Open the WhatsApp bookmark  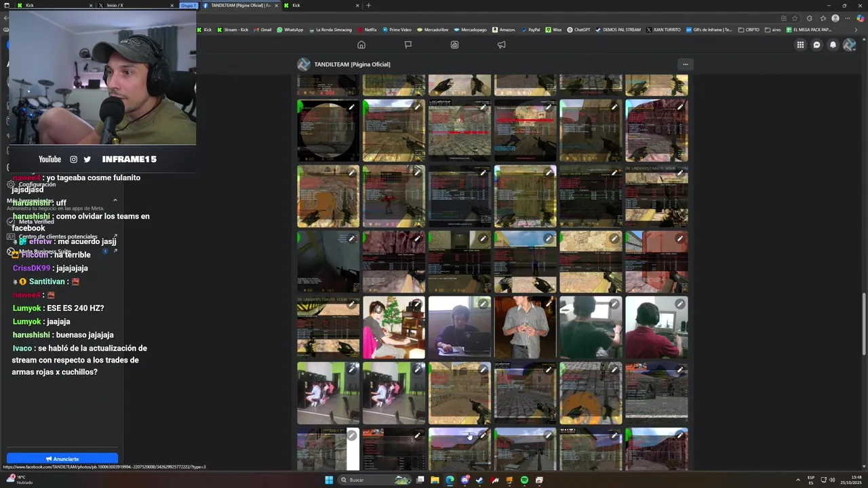pos(290,30)
